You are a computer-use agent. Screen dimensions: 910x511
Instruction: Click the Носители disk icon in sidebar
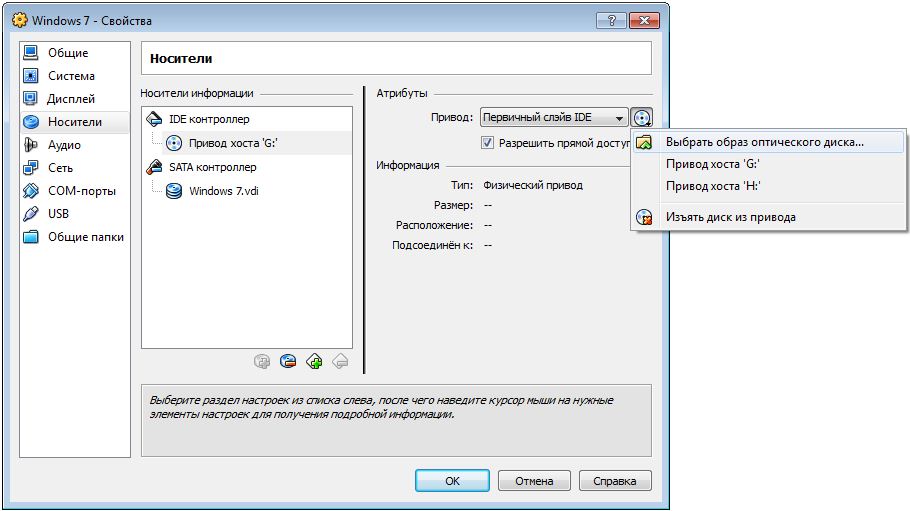[x=31, y=122]
